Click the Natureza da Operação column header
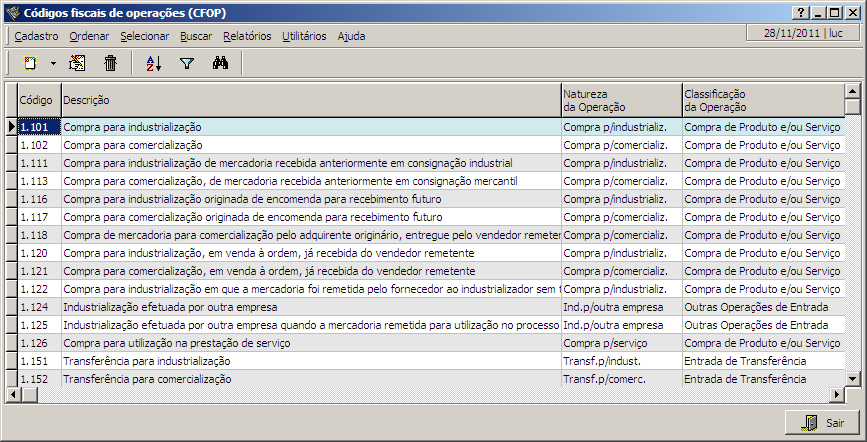Screen dimensions: 867x442 tap(620, 100)
